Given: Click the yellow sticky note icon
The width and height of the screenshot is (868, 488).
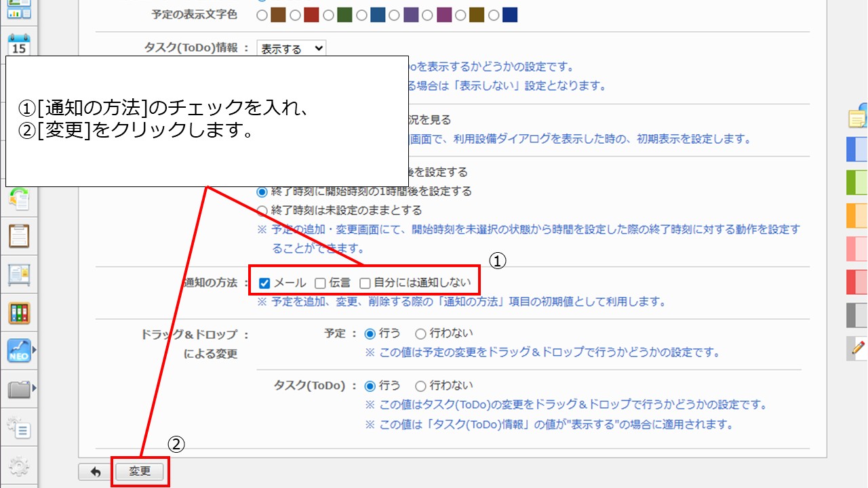Looking at the screenshot, I should pyautogui.click(x=858, y=117).
